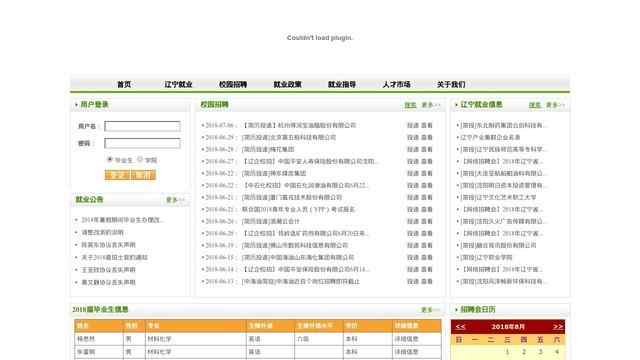Click 查看 on the 2018-06-15 row

427,258
